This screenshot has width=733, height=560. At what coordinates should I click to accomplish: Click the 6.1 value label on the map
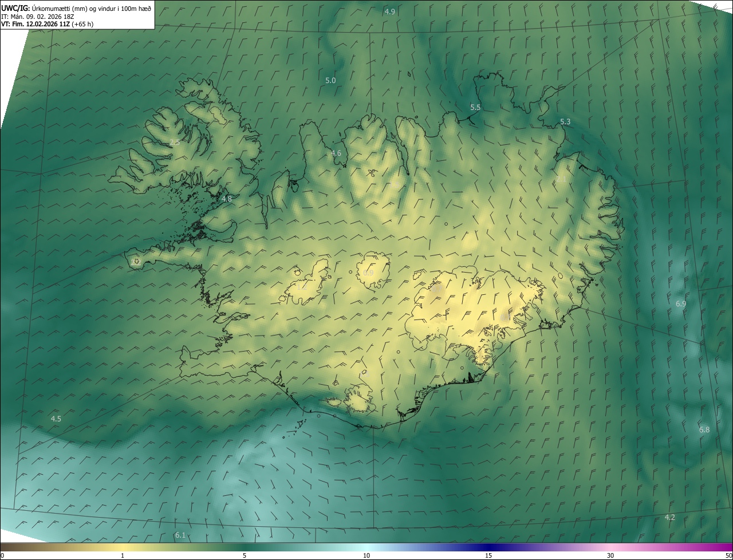click(x=180, y=535)
